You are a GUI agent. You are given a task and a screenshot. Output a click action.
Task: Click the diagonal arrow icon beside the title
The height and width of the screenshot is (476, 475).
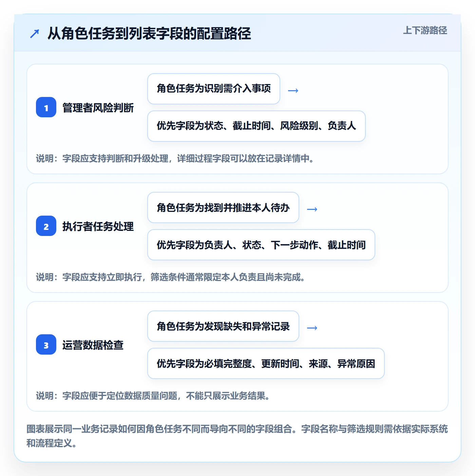pos(35,34)
